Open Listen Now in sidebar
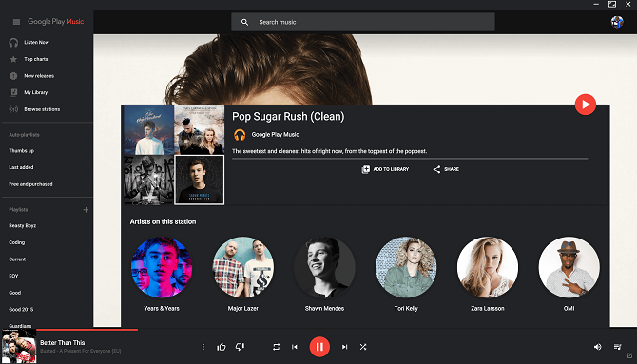The height and width of the screenshot is (364, 637). [x=36, y=42]
